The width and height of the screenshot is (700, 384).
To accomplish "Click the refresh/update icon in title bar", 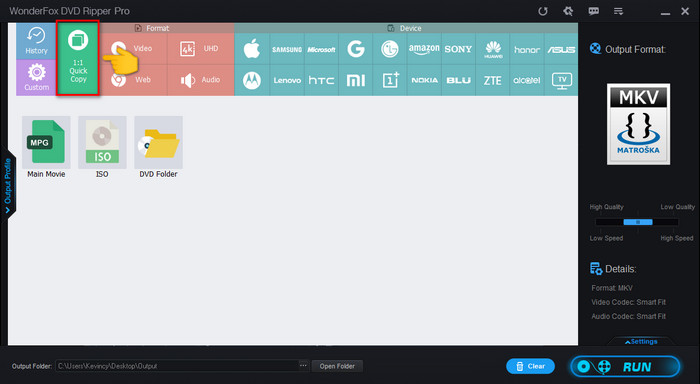I will click(x=543, y=11).
